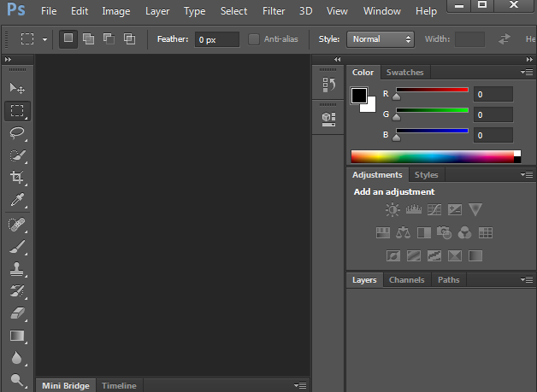Select the Rectangular Marquee tool in toolbox

(x=17, y=111)
